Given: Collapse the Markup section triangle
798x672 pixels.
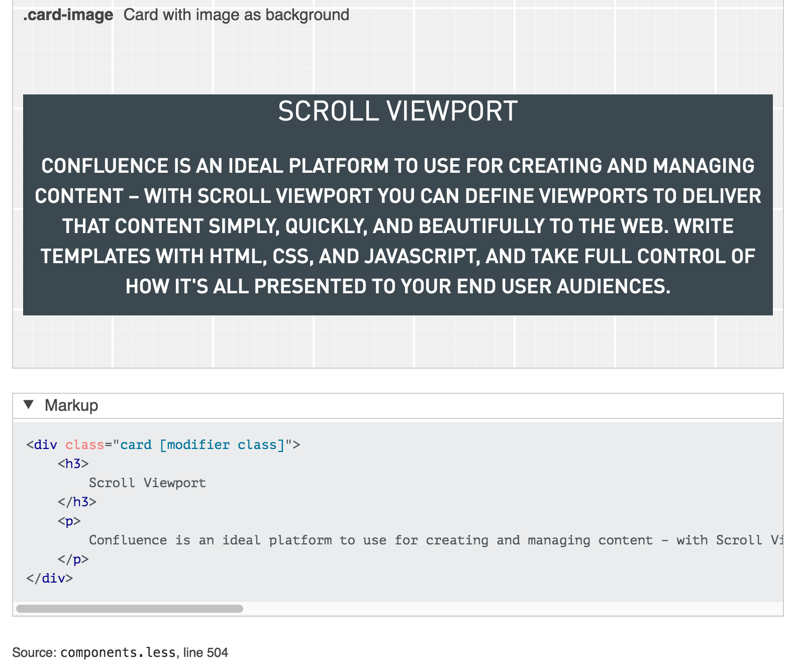Looking at the screenshot, I should (x=29, y=405).
